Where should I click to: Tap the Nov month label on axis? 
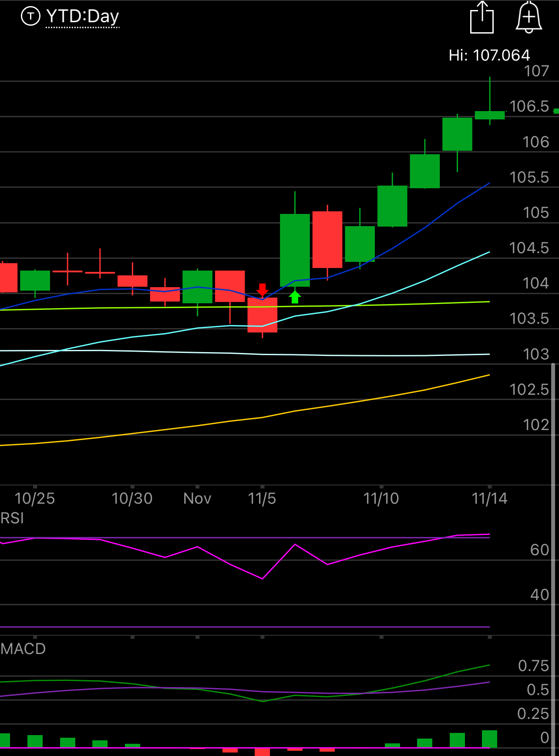[197, 498]
